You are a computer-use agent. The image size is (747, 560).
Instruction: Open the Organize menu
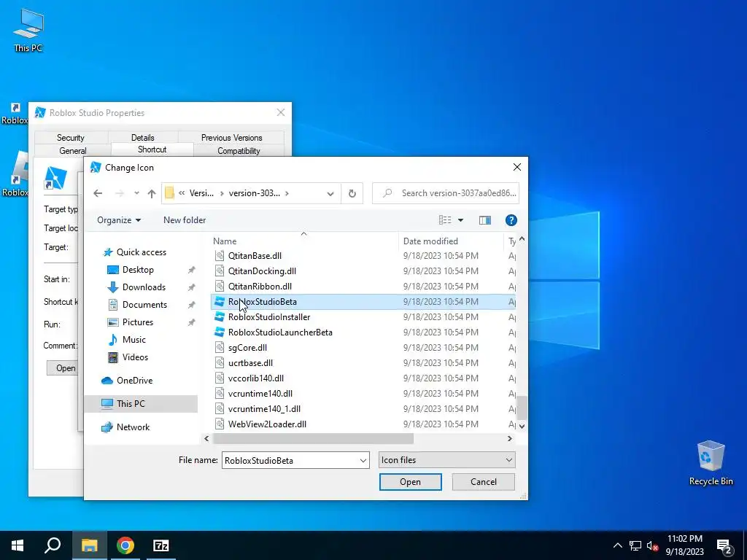click(119, 220)
